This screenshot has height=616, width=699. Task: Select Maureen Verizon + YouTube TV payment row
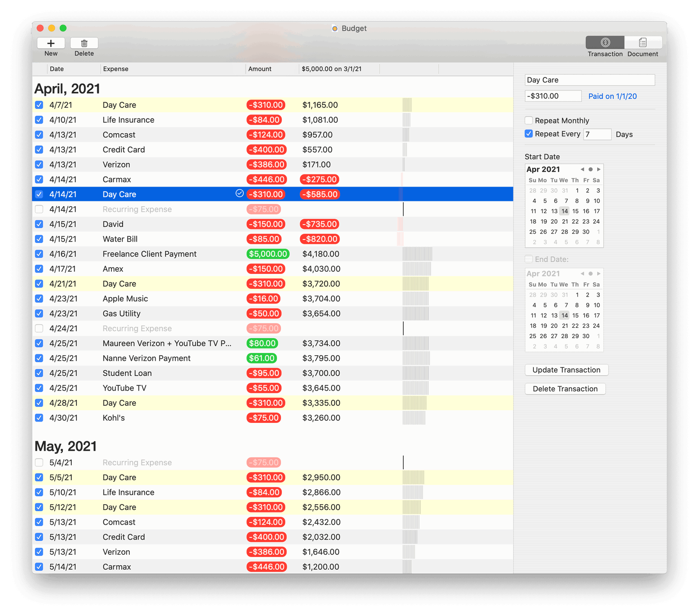click(273, 343)
